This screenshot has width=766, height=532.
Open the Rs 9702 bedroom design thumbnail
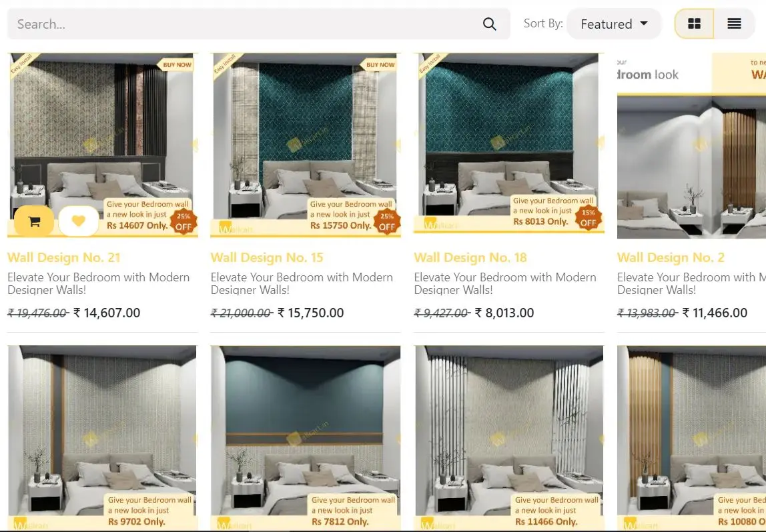(102, 438)
